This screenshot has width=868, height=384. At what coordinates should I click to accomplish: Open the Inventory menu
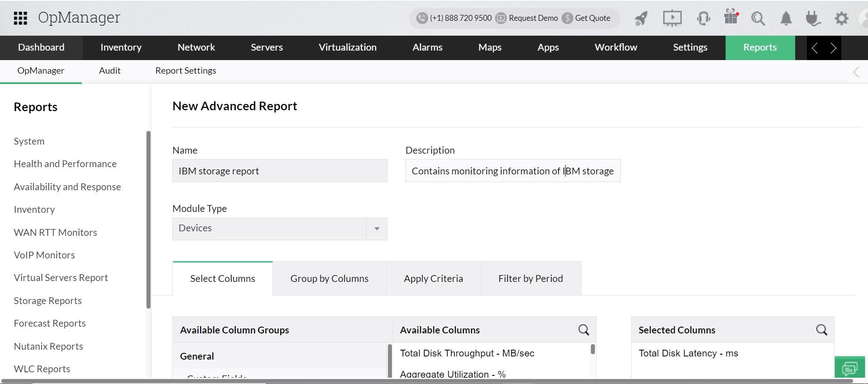pos(121,47)
